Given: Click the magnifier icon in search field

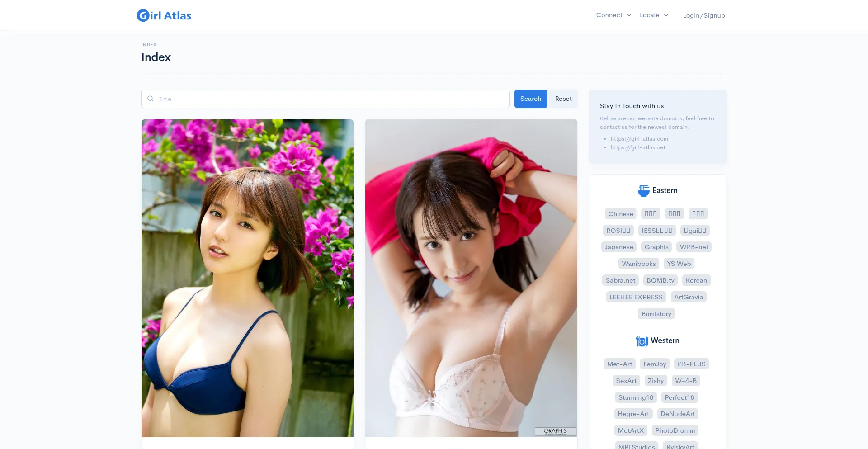Looking at the screenshot, I should point(151,99).
